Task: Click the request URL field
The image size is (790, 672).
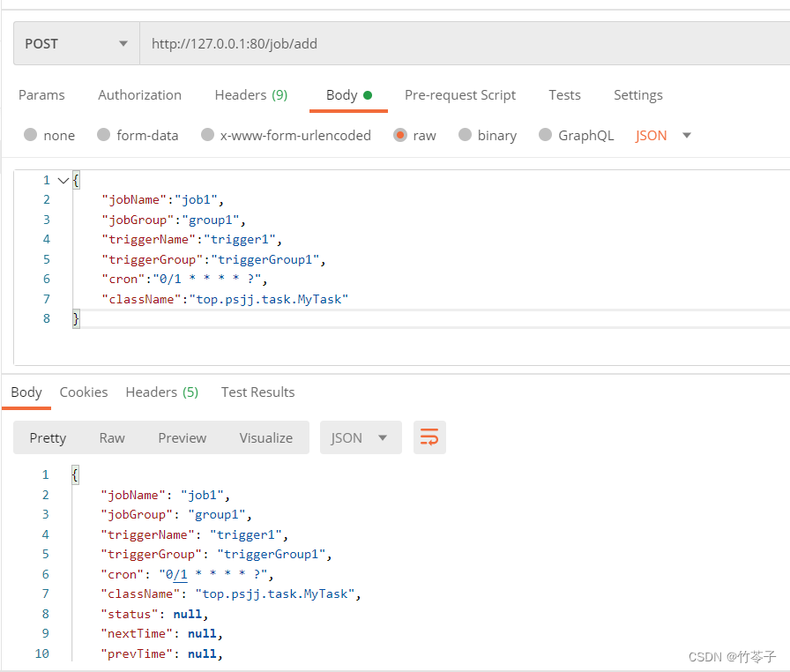Action: click(465, 44)
